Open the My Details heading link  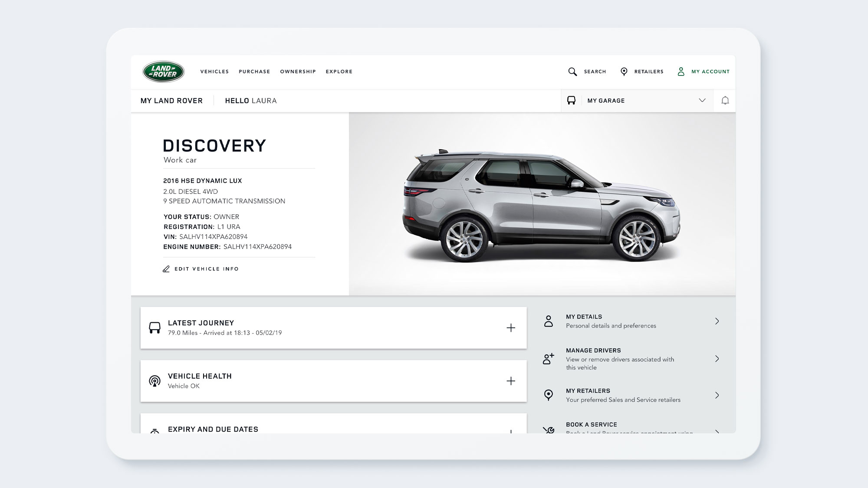(x=584, y=317)
